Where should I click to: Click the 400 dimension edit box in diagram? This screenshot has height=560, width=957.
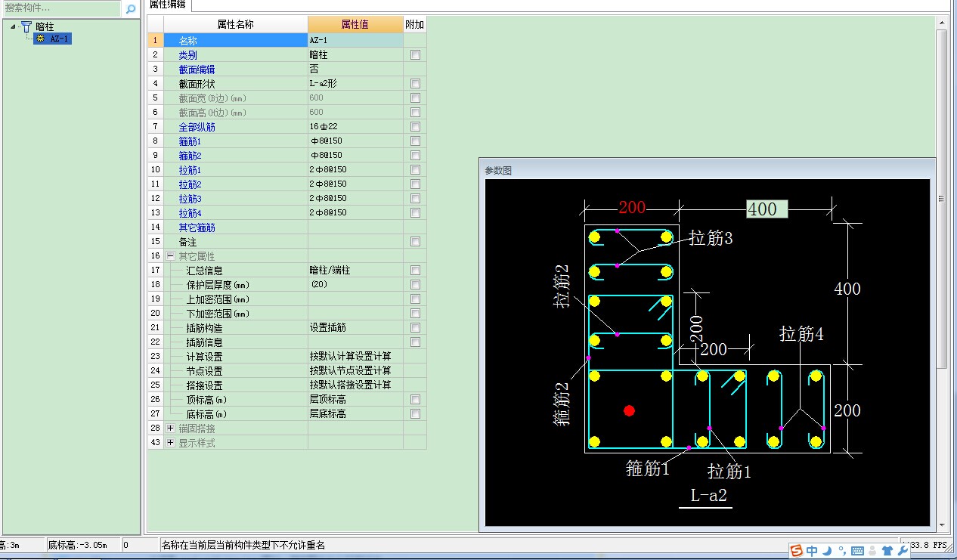pyautogui.click(x=767, y=209)
